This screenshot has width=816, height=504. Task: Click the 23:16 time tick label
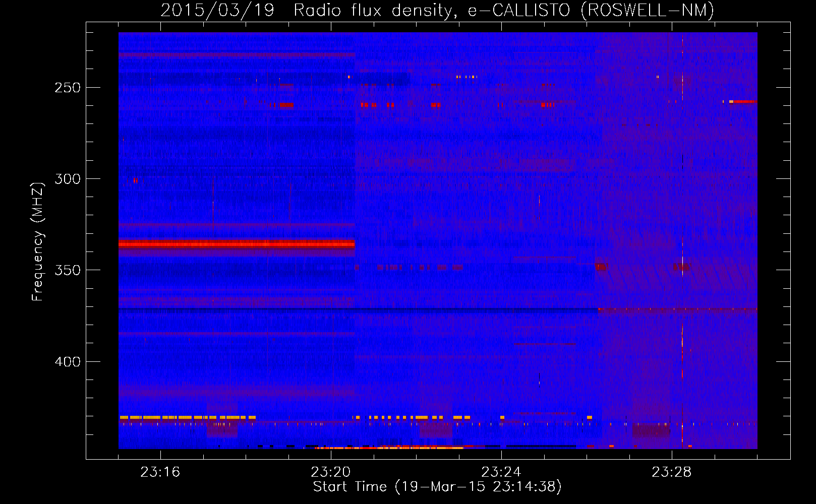pyautogui.click(x=160, y=472)
